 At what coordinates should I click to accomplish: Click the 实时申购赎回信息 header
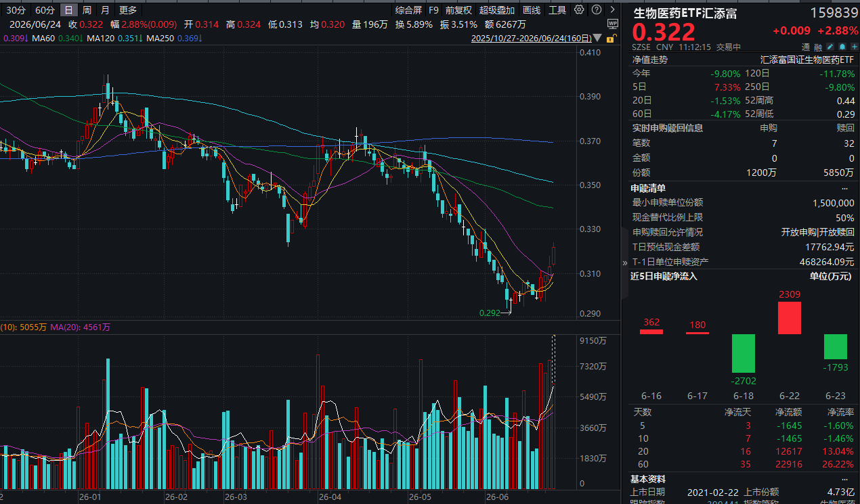668,128
